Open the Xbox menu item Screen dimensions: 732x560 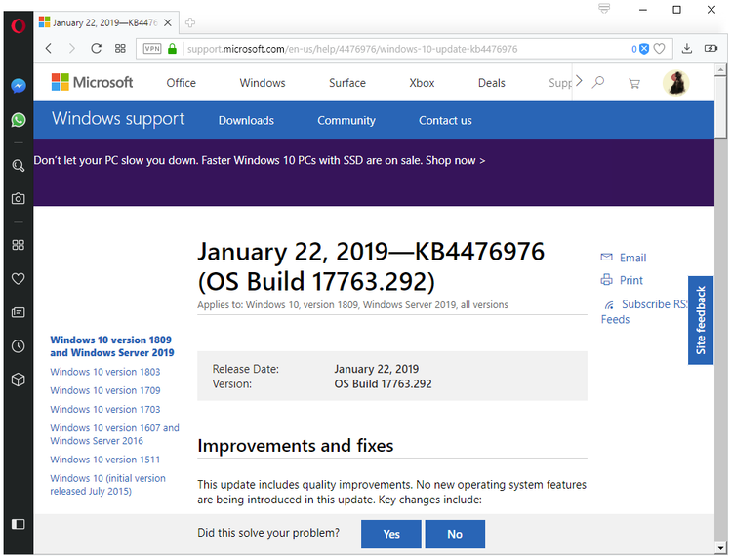pos(422,83)
